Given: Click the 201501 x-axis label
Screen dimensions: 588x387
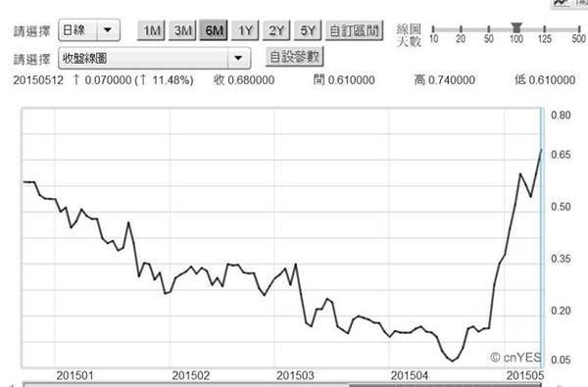Looking at the screenshot, I should [x=74, y=375].
